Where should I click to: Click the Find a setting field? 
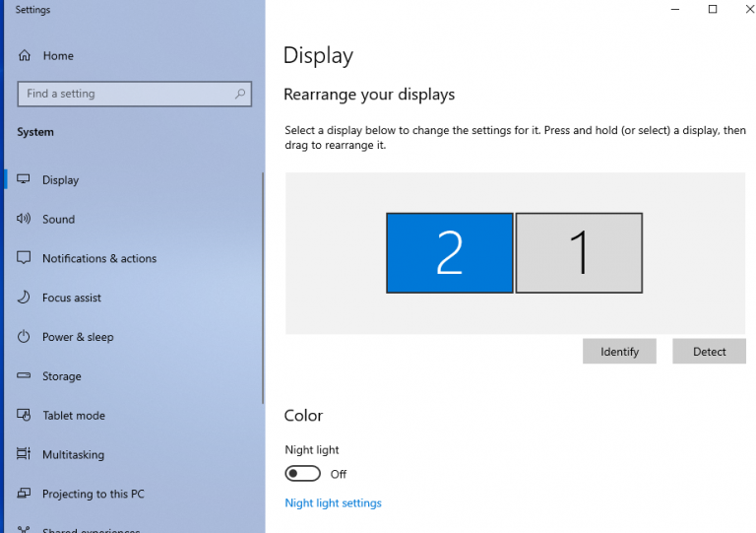123,95
